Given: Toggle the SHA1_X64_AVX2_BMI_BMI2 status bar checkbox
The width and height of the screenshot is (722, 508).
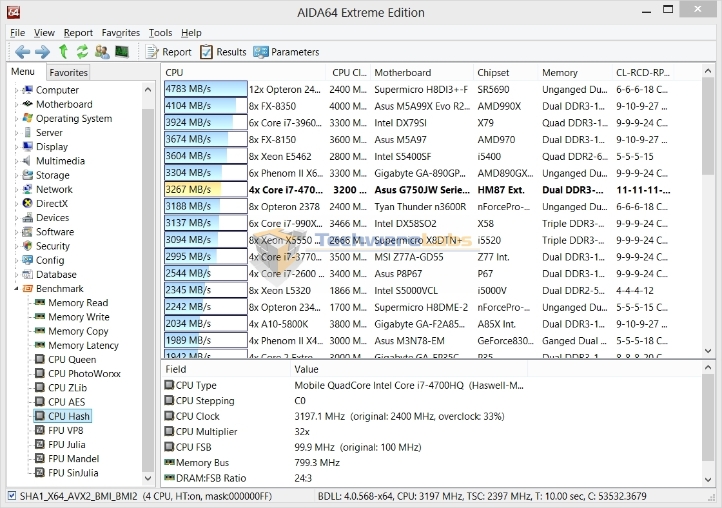Looking at the screenshot, I should [x=12, y=496].
